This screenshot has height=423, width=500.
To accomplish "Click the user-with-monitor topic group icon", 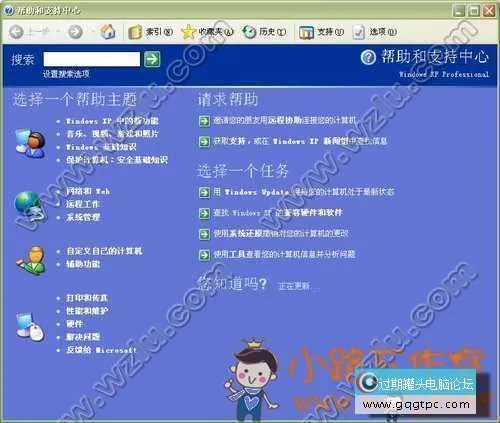I will (x=30, y=143).
